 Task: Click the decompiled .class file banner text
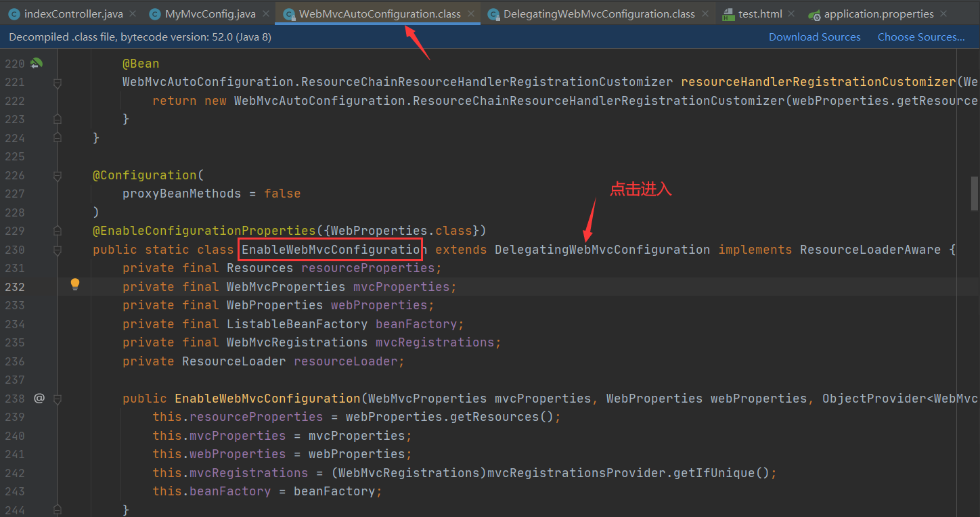(140, 37)
